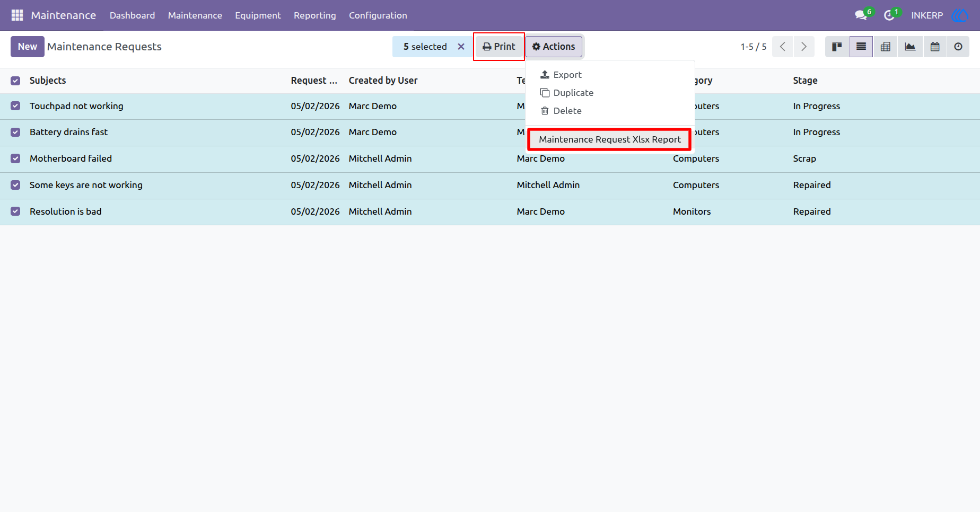
Task: Click the INKERP logo avatar
Action: (960, 15)
